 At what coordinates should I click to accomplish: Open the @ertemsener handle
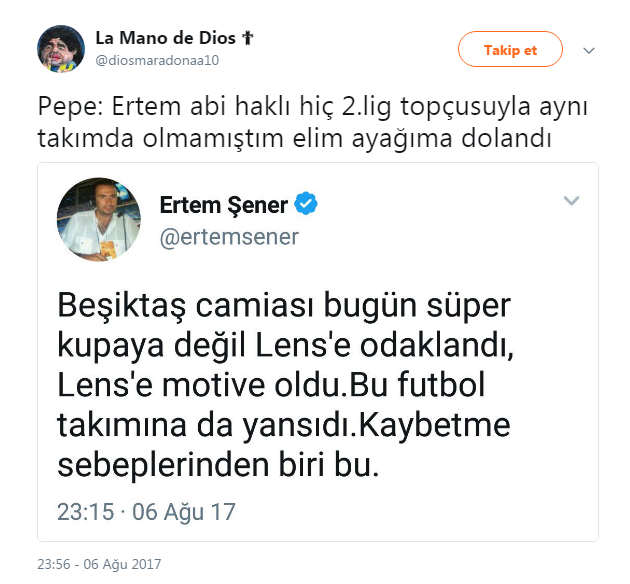click(228, 237)
